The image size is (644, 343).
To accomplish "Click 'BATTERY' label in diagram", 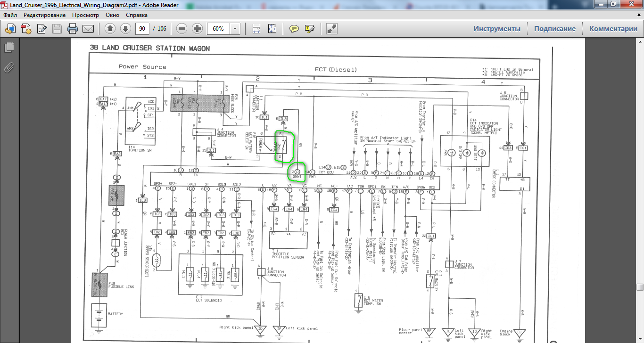I will (116, 314).
